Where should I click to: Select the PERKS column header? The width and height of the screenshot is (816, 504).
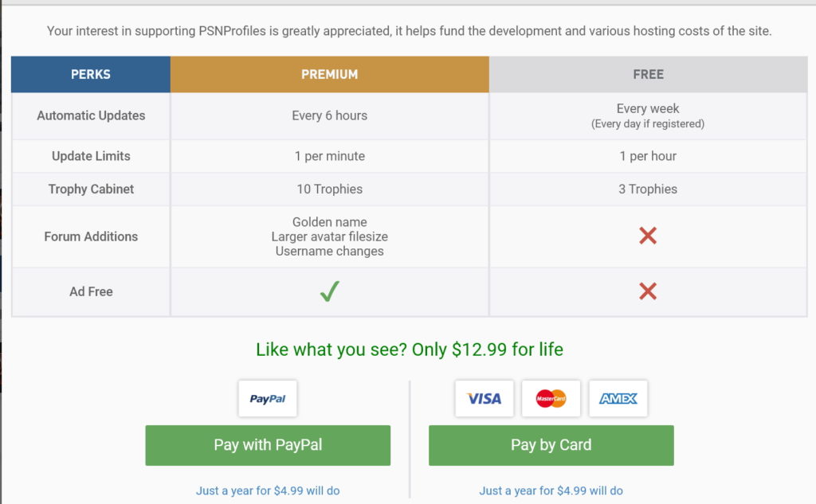(x=91, y=74)
